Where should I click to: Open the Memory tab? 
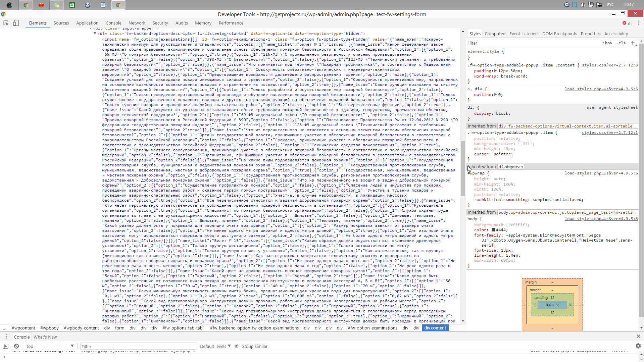(203, 23)
